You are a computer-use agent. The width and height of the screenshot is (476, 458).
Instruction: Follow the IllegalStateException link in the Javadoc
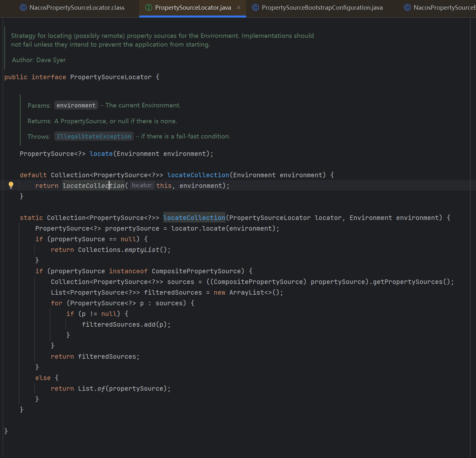coord(94,136)
